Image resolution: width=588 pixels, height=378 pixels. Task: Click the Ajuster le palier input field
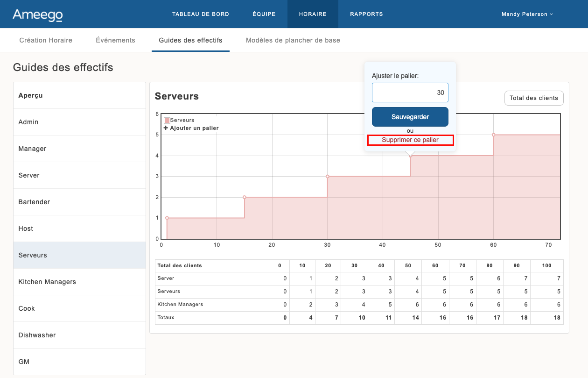coord(410,93)
